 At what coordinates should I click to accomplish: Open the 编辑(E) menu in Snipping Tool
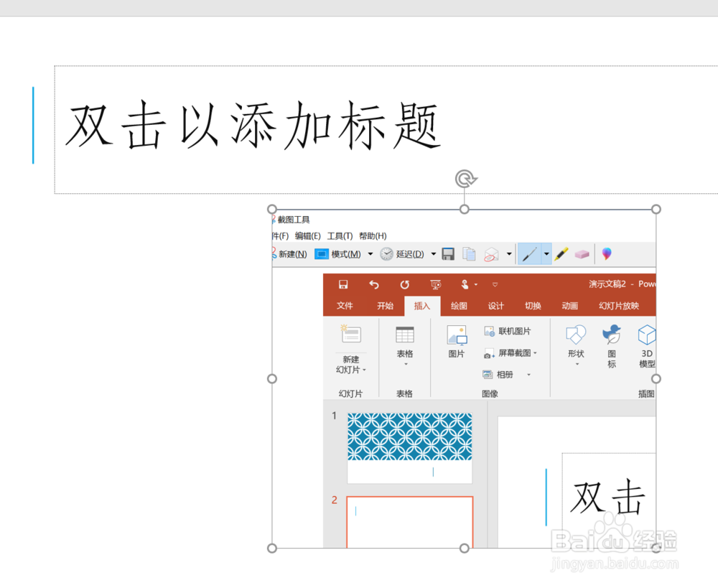[308, 235]
